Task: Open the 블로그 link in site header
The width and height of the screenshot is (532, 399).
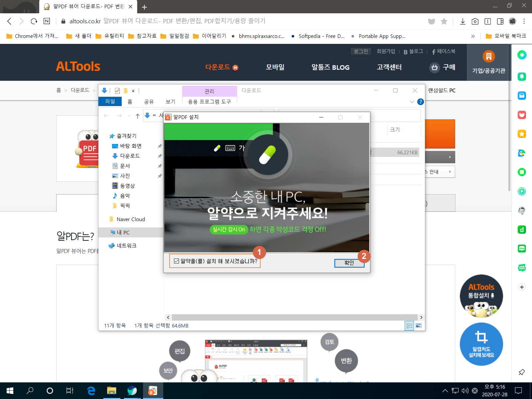Action: pyautogui.click(x=413, y=52)
